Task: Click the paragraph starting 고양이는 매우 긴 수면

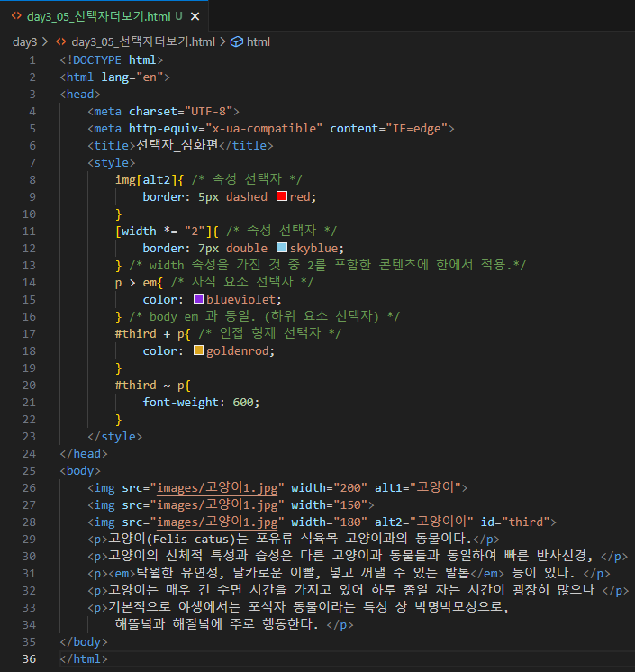Action: pyautogui.click(x=358, y=590)
